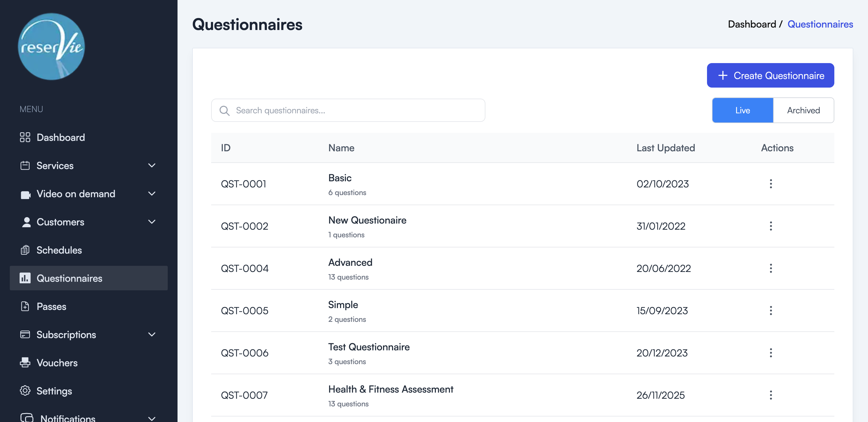Click the Questionnaires chart icon
Screen dimensions: 868x422
25,278
